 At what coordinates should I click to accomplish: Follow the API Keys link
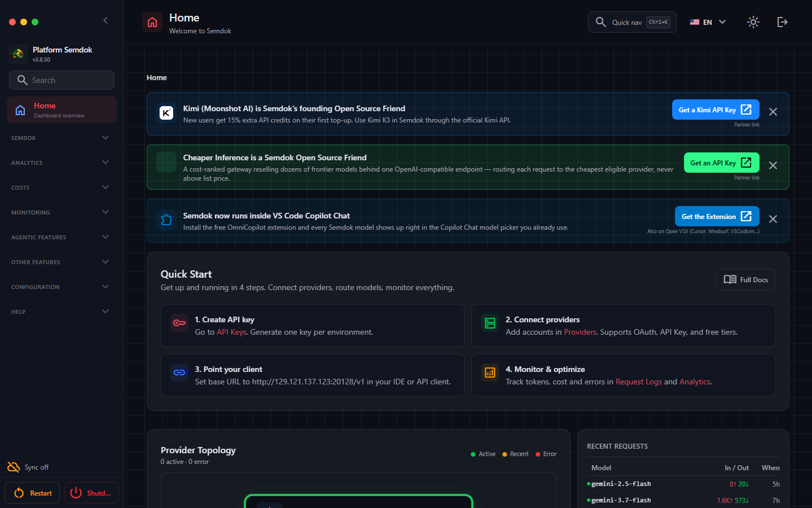pyautogui.click(x=232, y=332)
